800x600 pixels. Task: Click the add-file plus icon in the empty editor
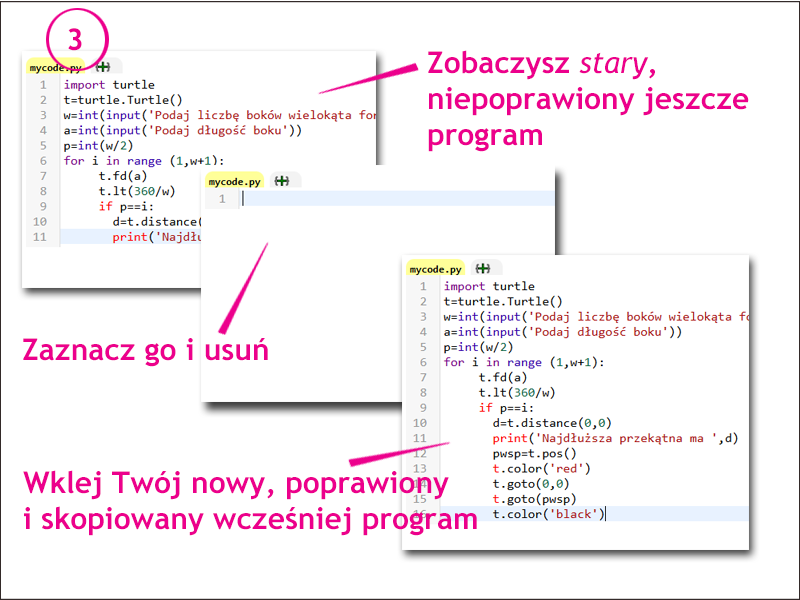[283, 181]
